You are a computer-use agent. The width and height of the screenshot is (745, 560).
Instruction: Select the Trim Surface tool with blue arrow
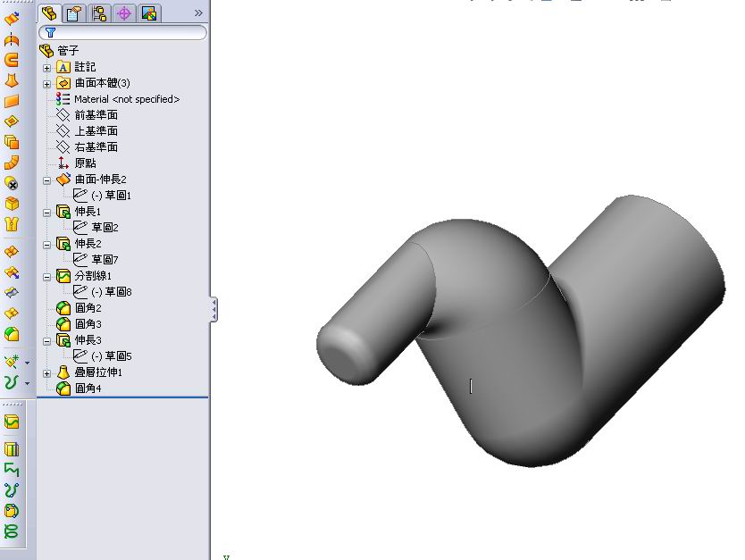pos(12,272)
